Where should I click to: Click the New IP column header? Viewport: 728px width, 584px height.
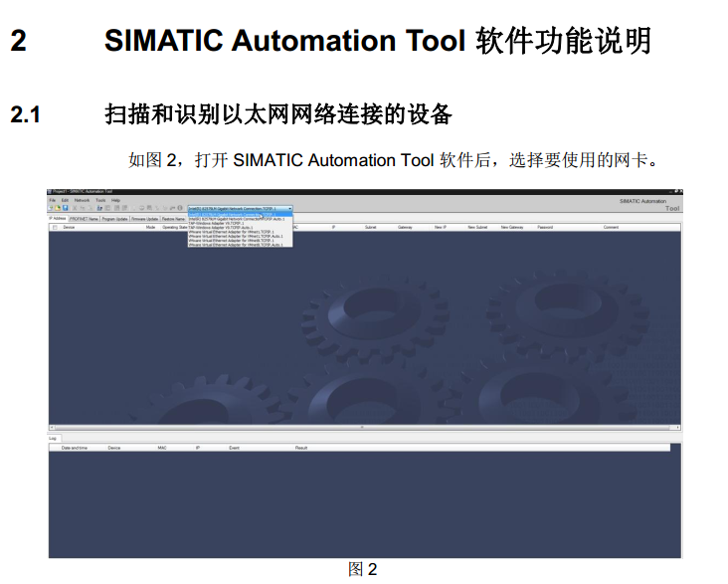(441, 227)
